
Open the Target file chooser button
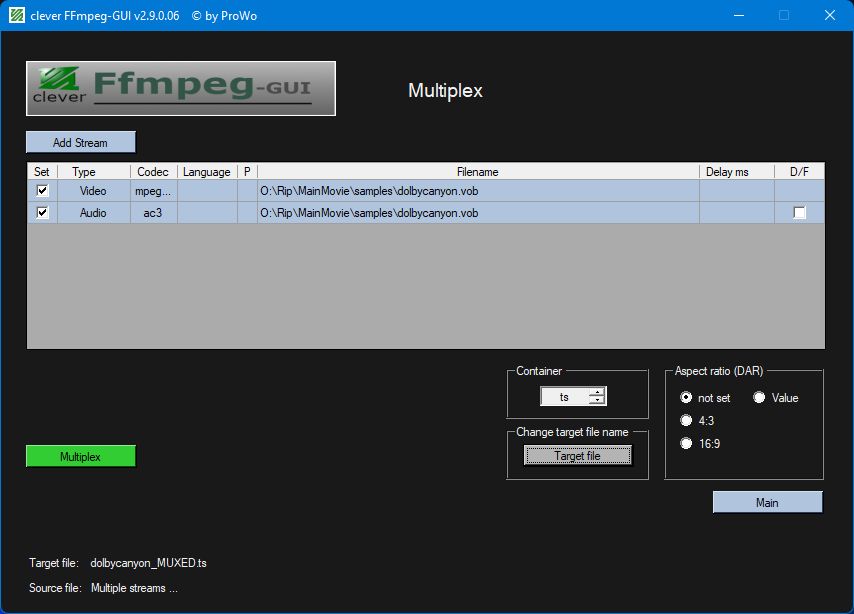[577, 455]
